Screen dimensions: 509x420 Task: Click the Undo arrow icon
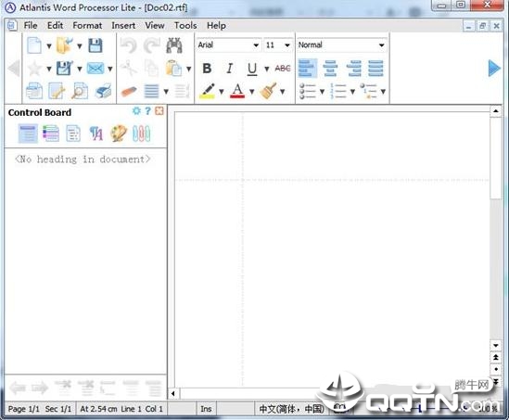click(129, 45)
